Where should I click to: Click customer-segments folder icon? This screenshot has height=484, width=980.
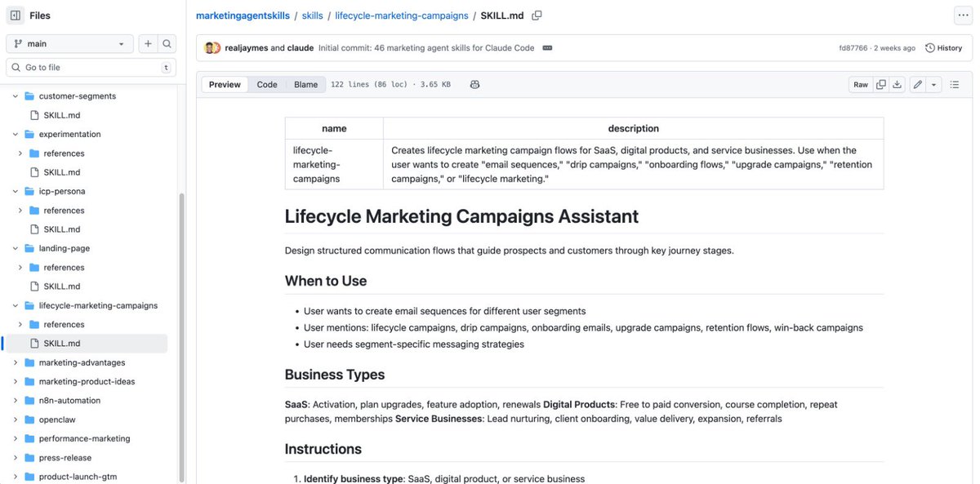29,96
